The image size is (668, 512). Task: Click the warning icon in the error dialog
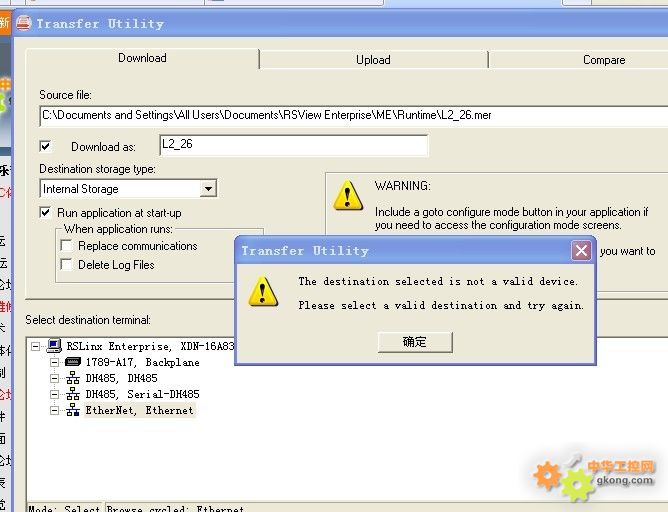[262, 291]
